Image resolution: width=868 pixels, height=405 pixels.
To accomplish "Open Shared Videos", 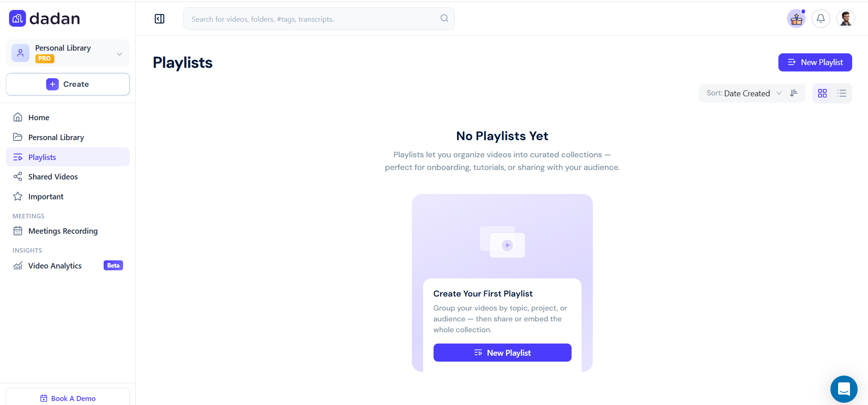I will [x=68, y=177].
